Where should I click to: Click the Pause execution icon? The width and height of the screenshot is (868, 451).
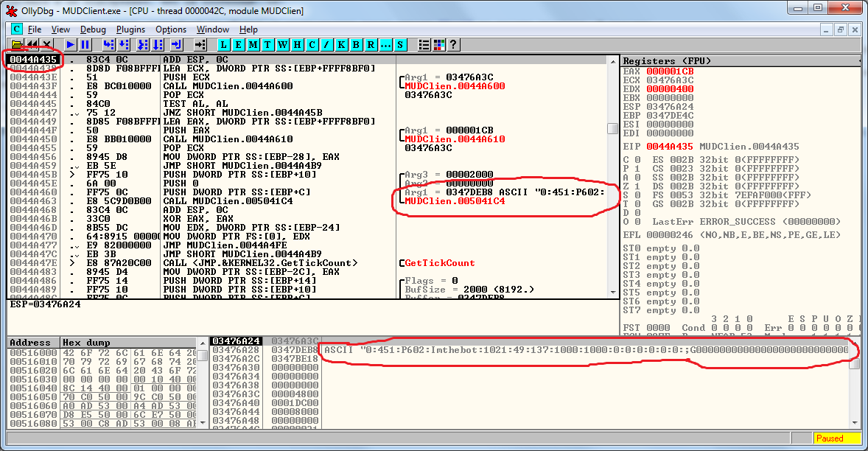85,45
